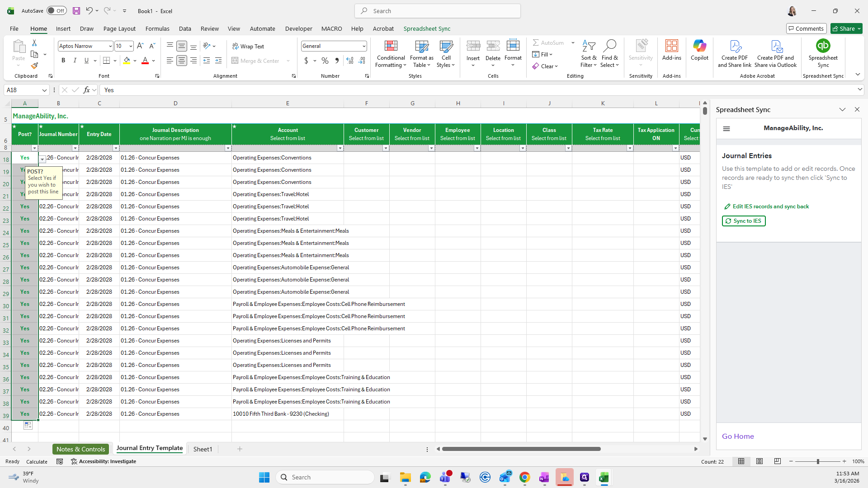Open the hamburger menu in Spreadsheet Sync pane

click(726, 129)
